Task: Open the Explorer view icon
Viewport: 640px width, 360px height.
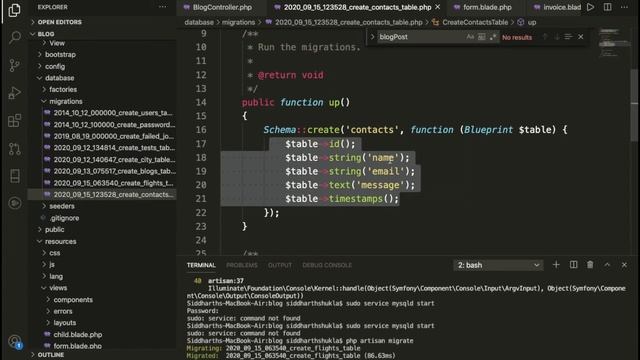Action: [x=14, y=10]
